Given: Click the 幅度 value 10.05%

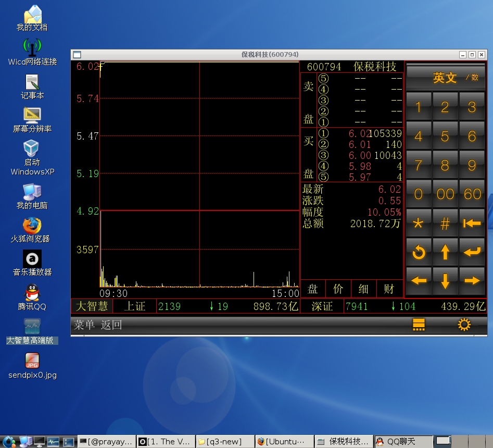Looking at the screenshot, I should coord(384,212).
